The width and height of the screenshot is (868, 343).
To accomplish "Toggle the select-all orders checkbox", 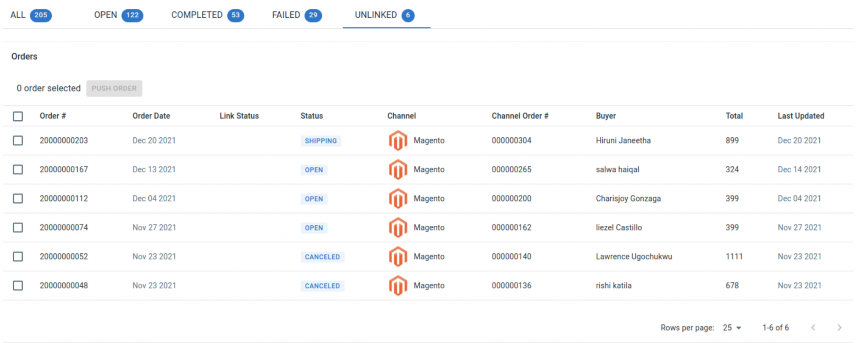I will coord(18,116).
